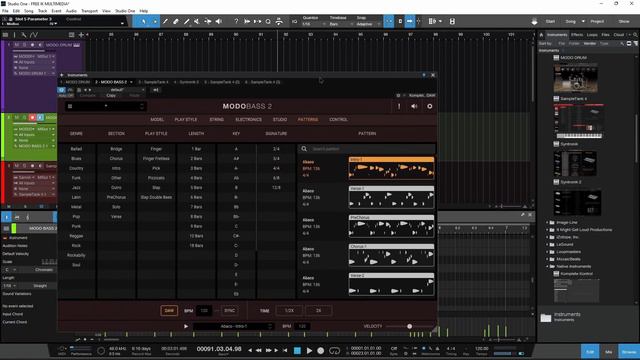
Task: Open the Effects tab in browser
Action: [577, 35]
